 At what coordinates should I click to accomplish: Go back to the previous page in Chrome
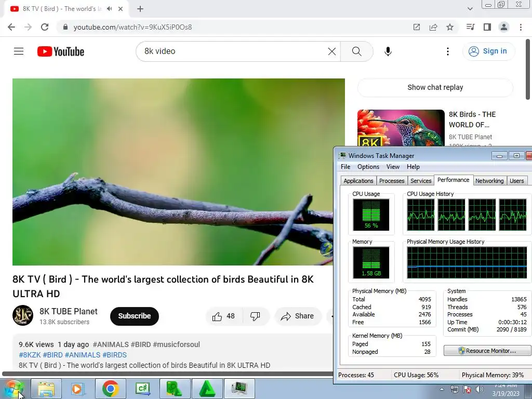click(11, 27)
